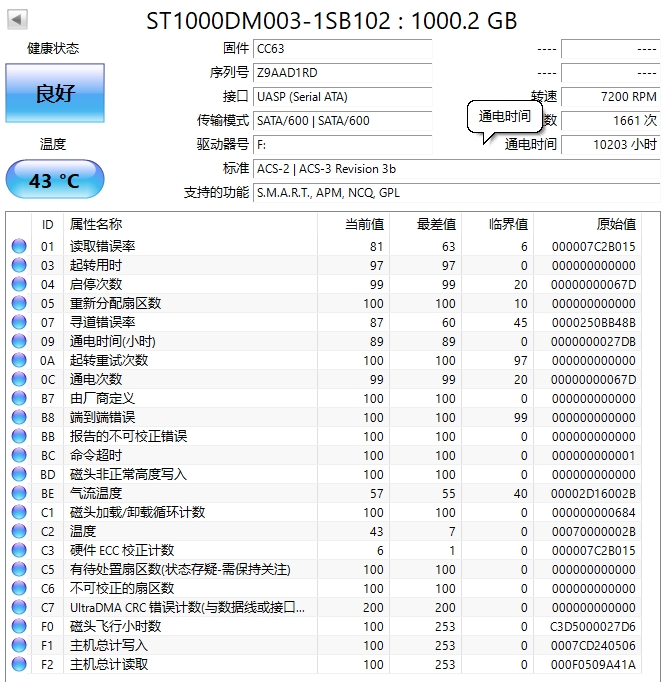The height and width of the screenshot is (682, 665).
Task: Click the blue status icon for 端到端错误
Action: point(19,417)
